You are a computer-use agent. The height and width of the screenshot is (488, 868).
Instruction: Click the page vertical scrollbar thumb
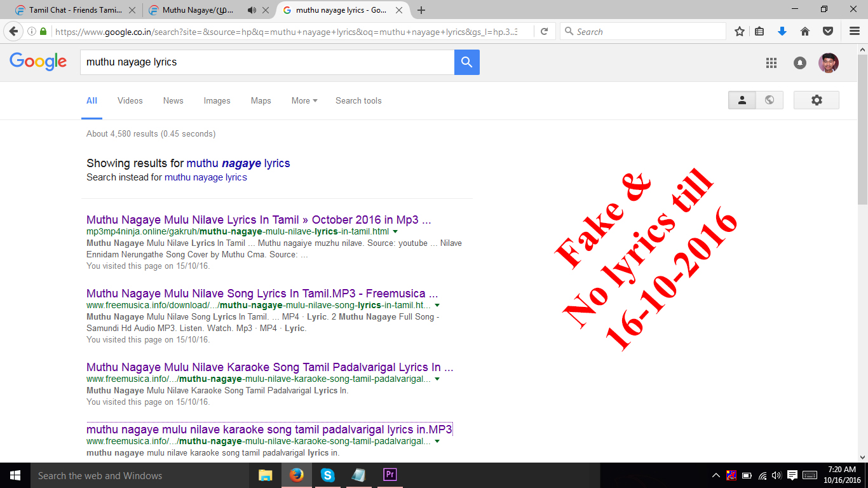pyautogui.click(x=862, y=130)
